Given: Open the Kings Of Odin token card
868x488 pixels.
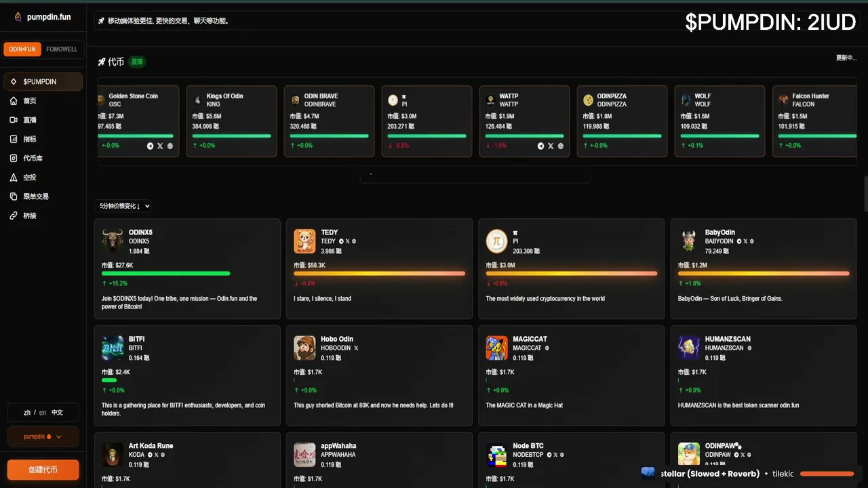Looking at the screenshot, I should [x=231, y=121].
